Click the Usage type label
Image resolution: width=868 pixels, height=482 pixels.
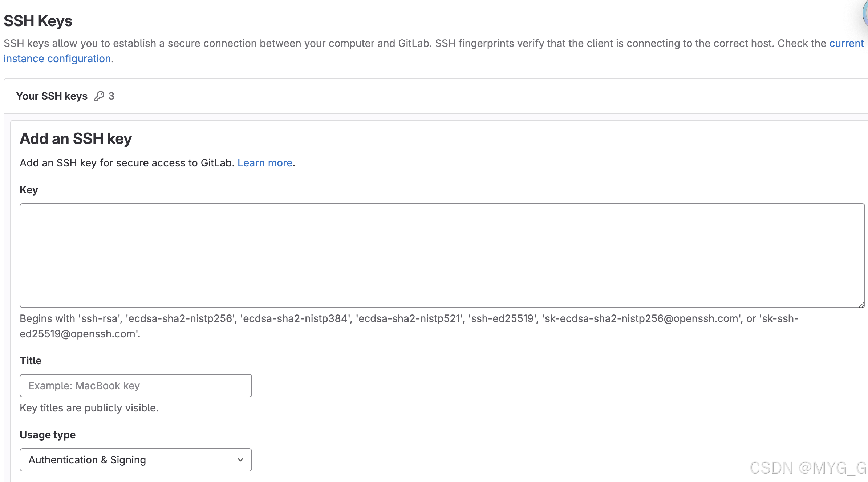click(48, 435)
